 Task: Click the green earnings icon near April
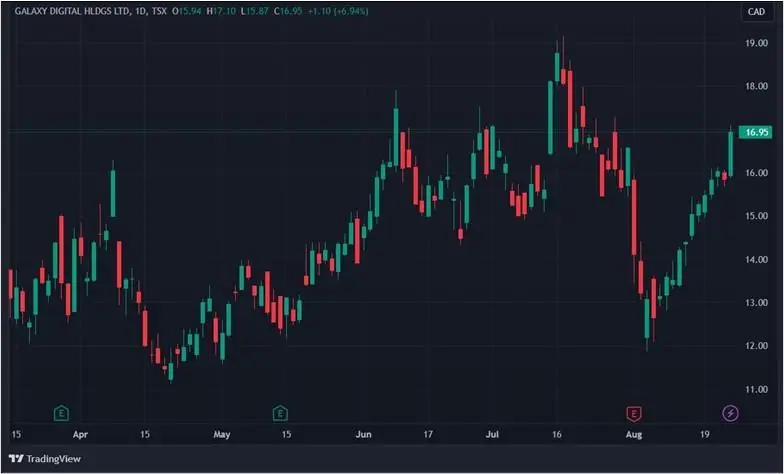(61, 412)
